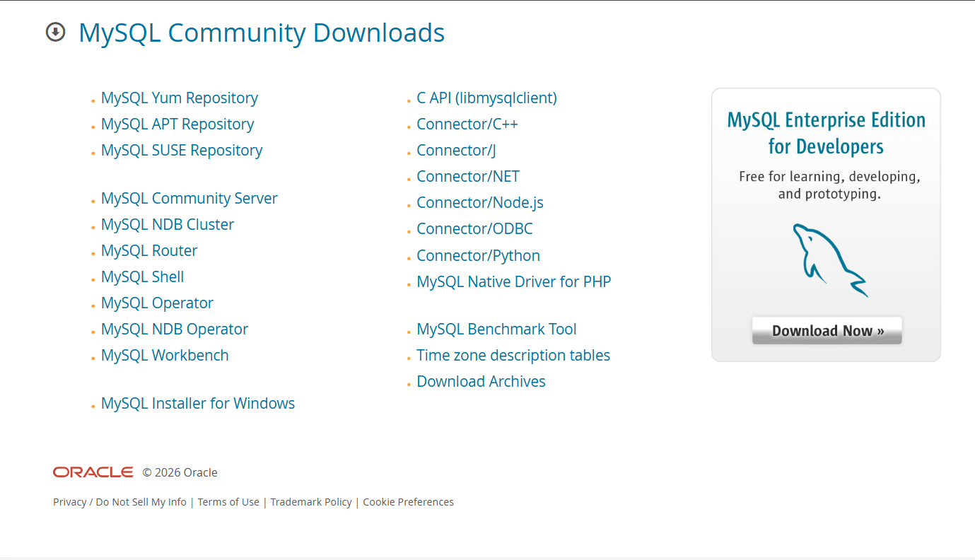This screenshot has width=975, height=560.
Task: Go to MySQL Workbench downloads
Action: [165, 355]
